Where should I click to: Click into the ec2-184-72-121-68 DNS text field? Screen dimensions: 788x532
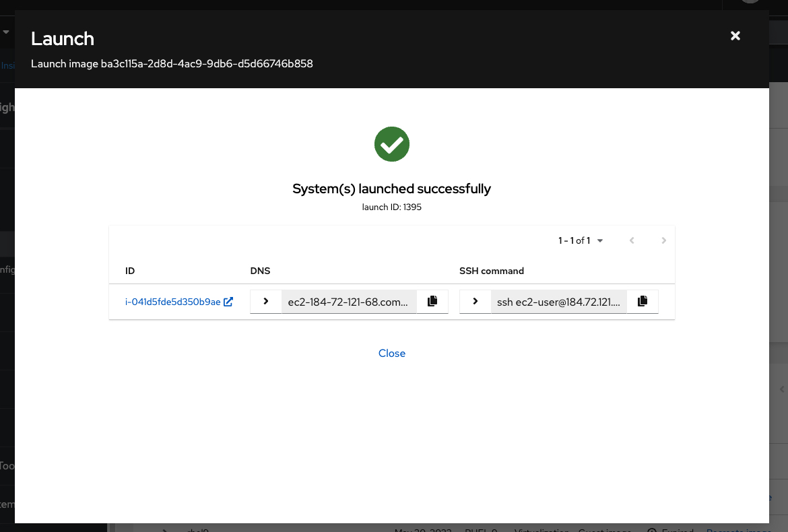348,302
